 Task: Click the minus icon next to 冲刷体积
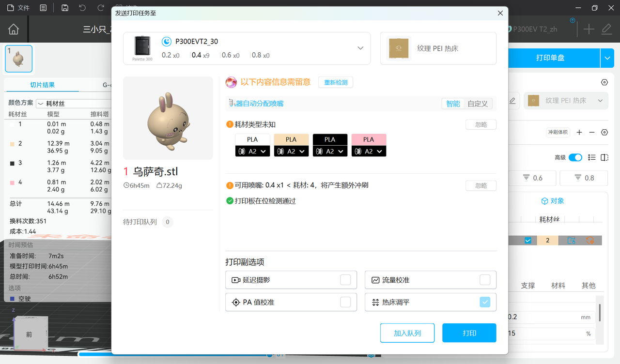592,132
